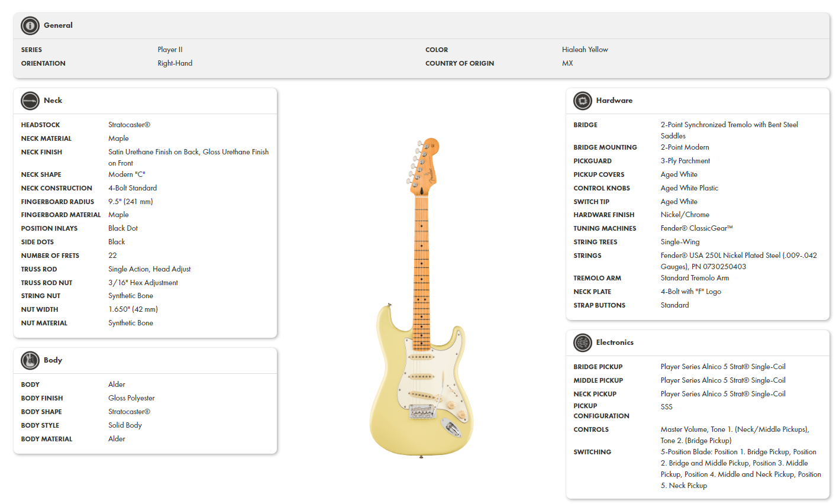Click the '22' number of frets value
Screen dimensions: 836x504
point(112,256)
